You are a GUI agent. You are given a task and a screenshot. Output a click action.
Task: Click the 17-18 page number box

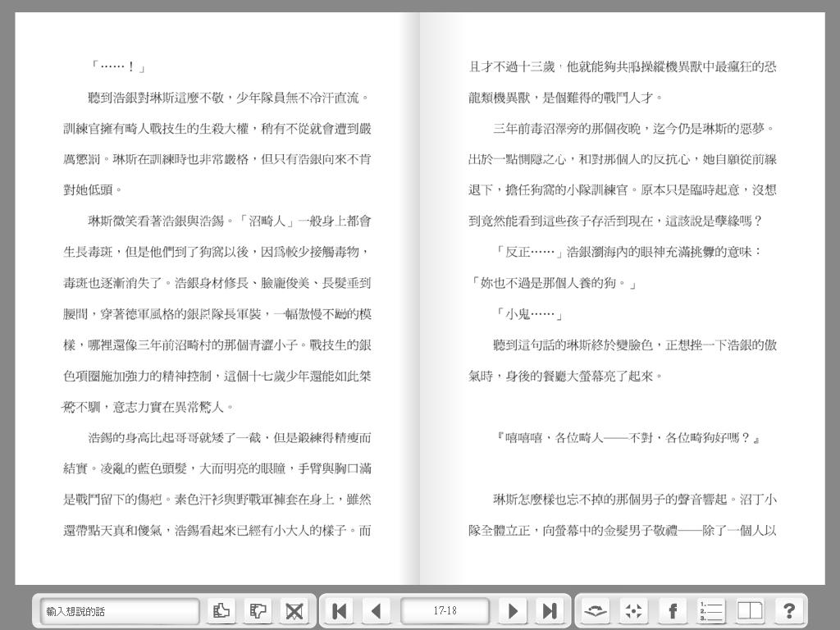click(445, 610)
